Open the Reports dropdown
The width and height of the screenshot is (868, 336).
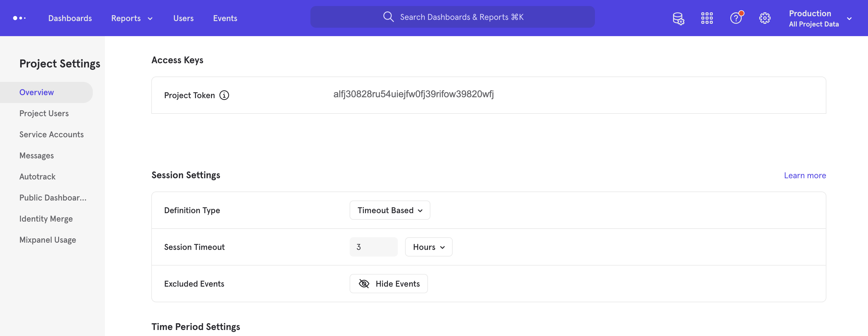131,18
